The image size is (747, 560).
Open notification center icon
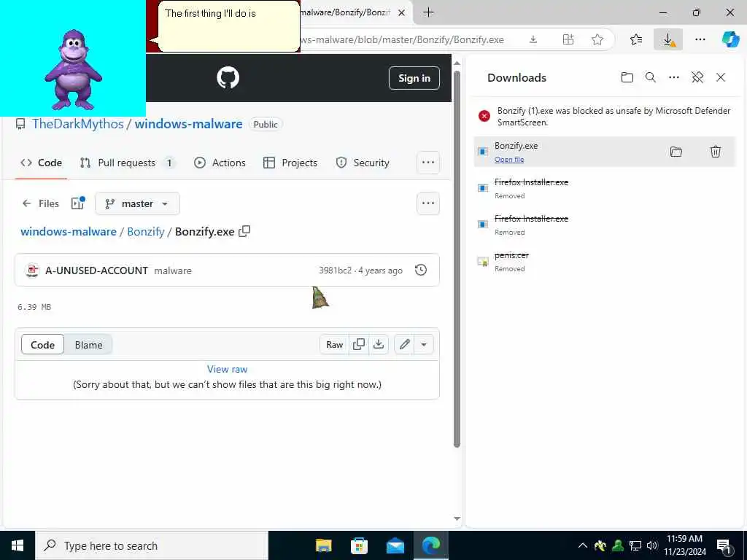[x=724, y=546]
